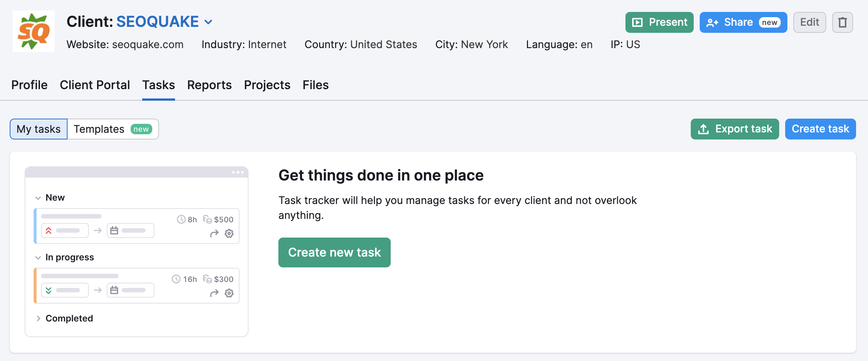The width and height of the screenshot is (868, 361).
Task: Open the Projects tab
Action: coord(267,85)
